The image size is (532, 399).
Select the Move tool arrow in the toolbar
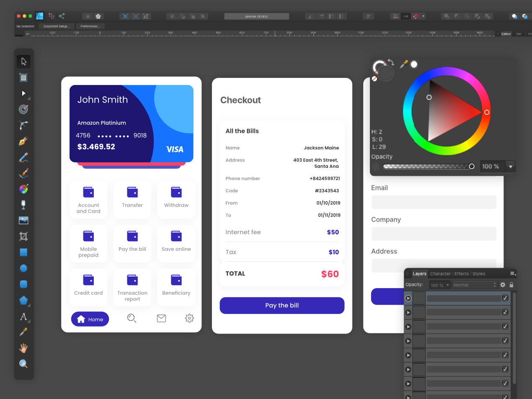(x=23, y=62)
